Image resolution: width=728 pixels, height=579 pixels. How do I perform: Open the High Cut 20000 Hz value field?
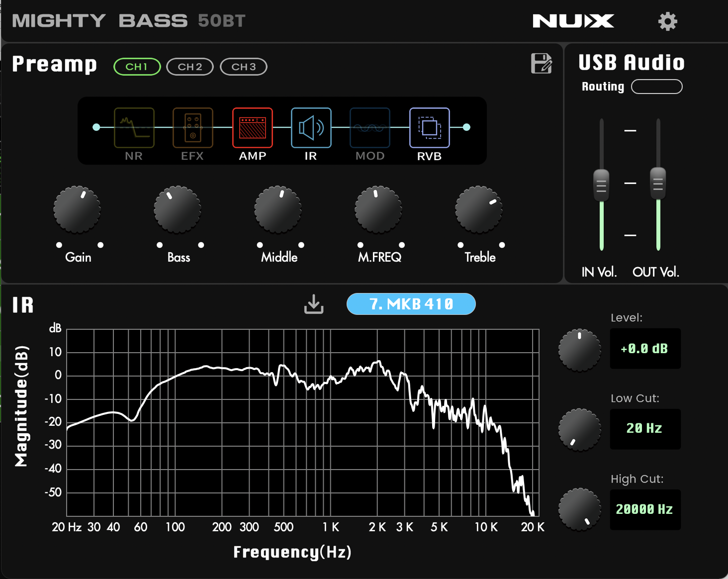pyautogui.click(x=645, y=509)
